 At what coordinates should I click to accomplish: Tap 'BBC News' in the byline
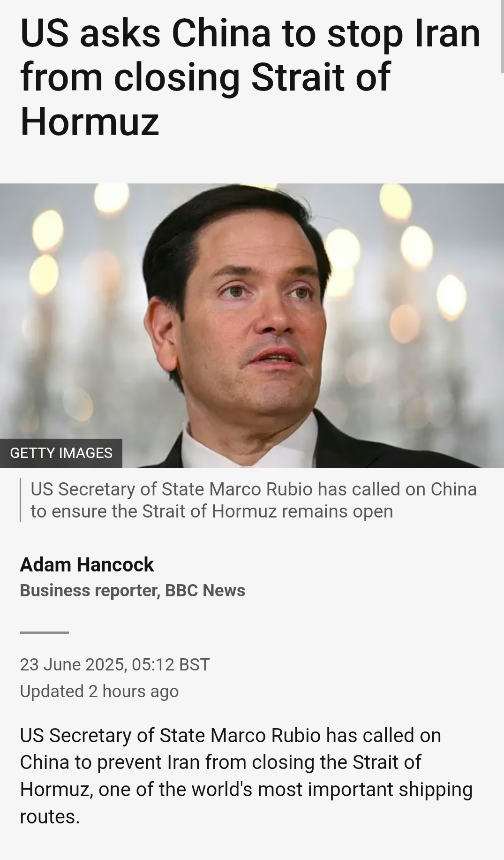[x=205, y=591]
